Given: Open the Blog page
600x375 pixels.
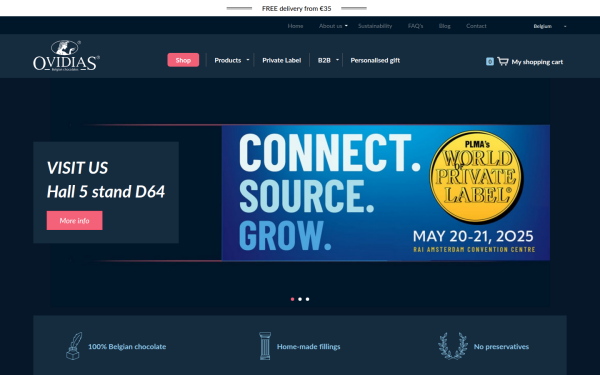Looking at the screenshot, I should [445, 26].
